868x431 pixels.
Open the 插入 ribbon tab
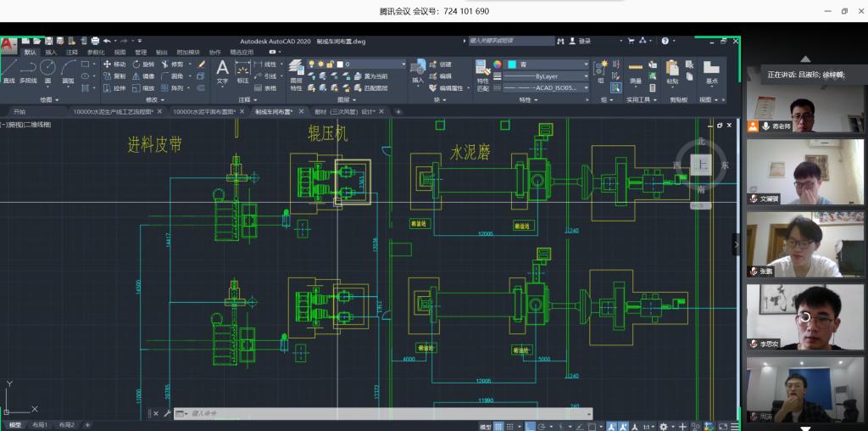[51, 52]
